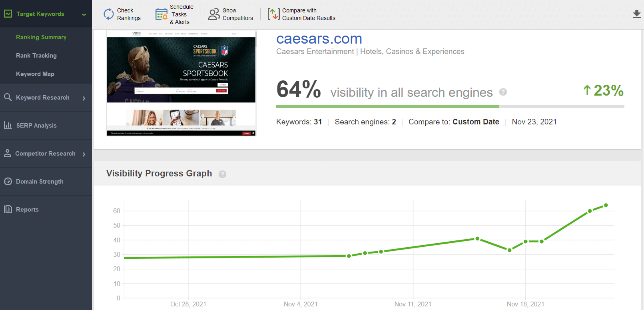
Task: Select SERP Analysis in the sidebar
Action: pos(36,126)
